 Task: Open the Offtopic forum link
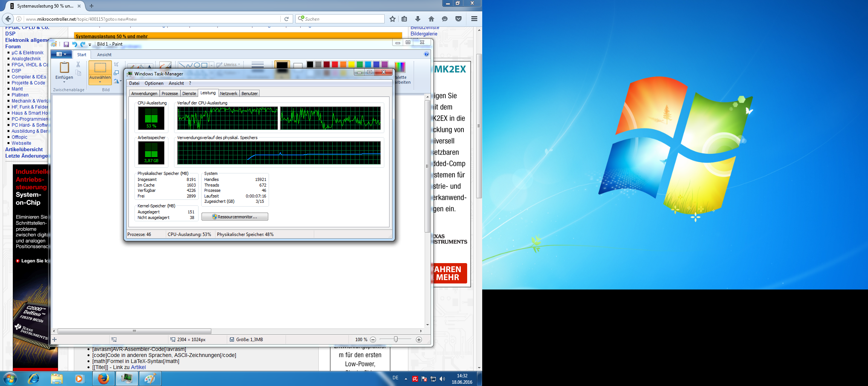(19, 137)
